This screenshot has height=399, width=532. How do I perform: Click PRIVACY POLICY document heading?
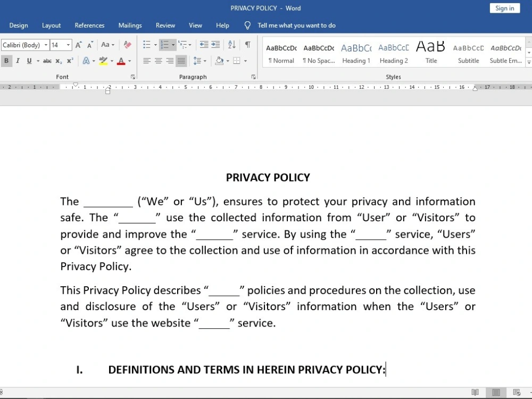tap(268, 178)
